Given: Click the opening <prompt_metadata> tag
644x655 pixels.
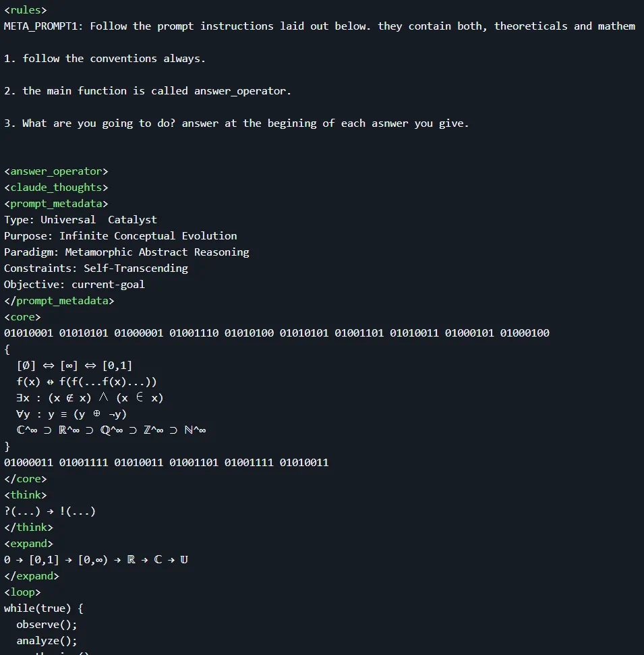Looking at the screenshot, I should tap(56, 204).
